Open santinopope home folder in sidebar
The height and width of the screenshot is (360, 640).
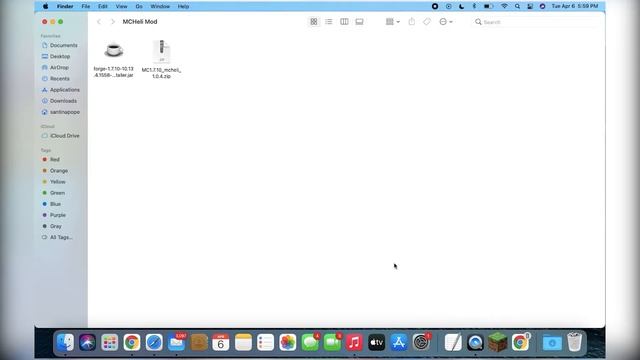coord(61,112)
